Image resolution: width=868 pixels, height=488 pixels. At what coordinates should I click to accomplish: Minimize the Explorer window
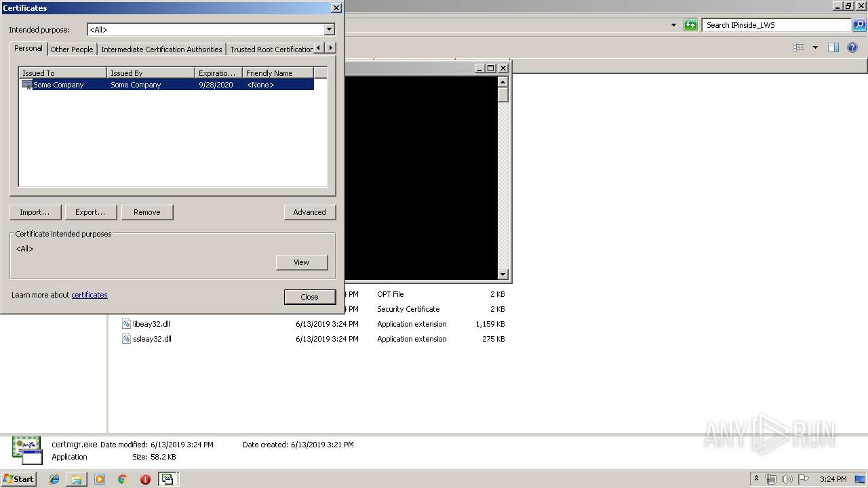click(x=837, y=5)
